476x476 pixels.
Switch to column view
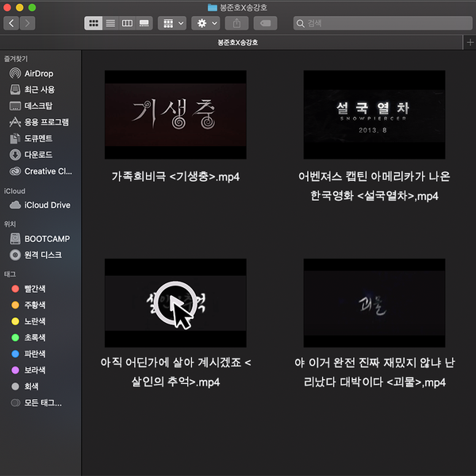127,23
